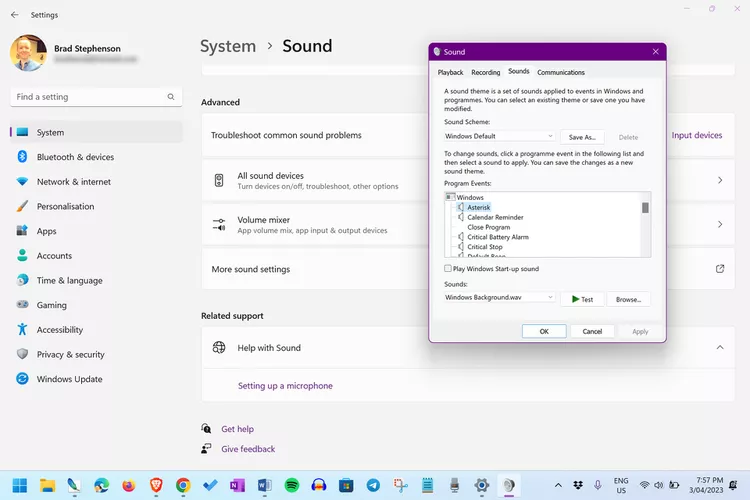Open the Start menu on the taskbar
The width and height of the screenshot is (750, 500).
20,486
